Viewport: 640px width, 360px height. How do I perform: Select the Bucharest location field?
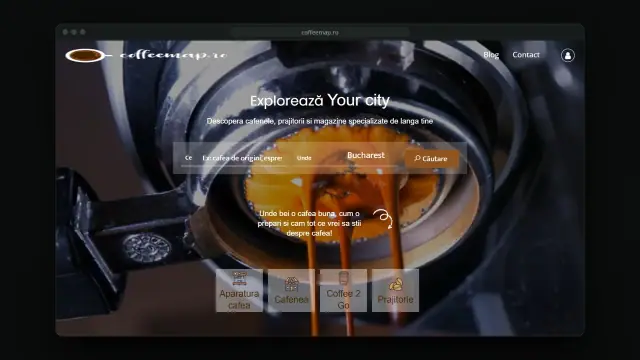click(366, 156)
